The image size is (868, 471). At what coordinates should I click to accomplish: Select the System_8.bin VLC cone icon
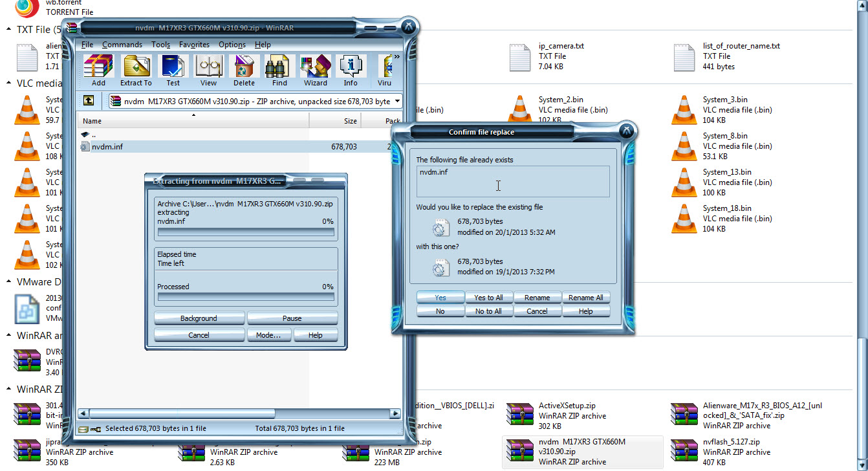coord(684,146)
